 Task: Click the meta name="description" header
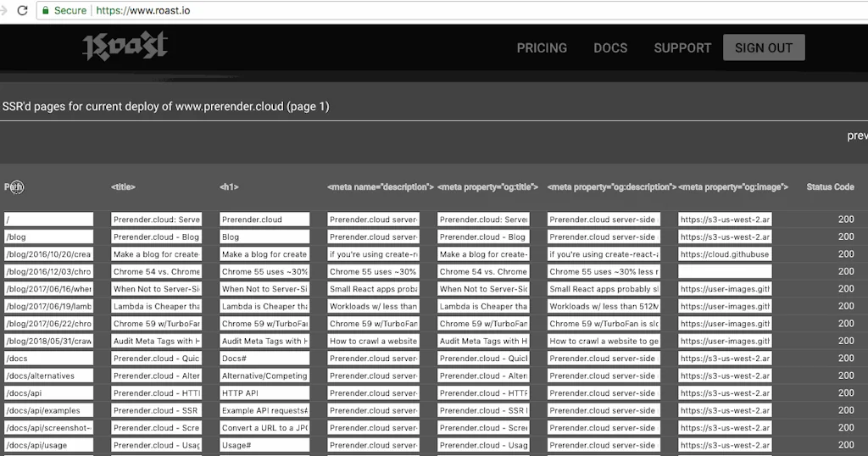click(x=381, y=187)
